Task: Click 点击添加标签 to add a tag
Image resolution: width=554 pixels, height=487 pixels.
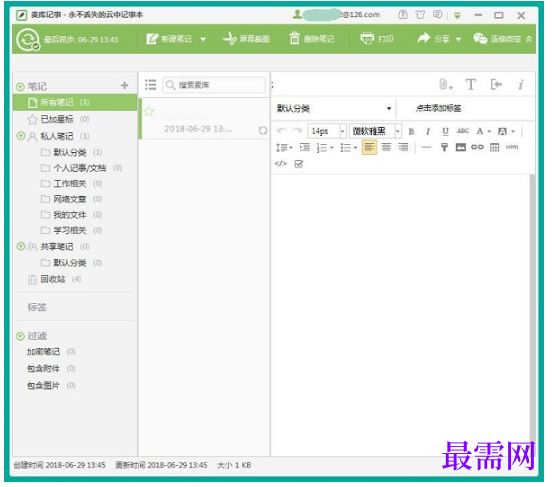Action: coord(438,108)
